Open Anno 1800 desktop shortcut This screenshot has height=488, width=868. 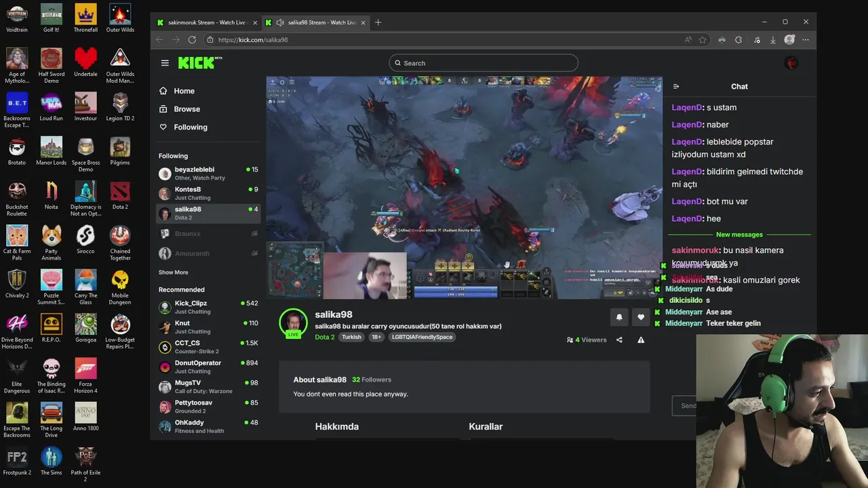click(85, 416)
